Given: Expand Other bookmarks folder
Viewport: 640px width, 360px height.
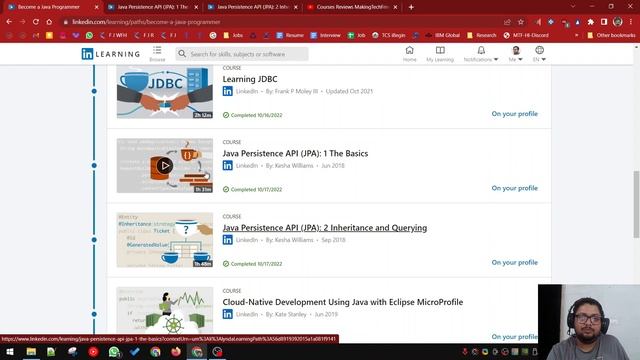Looking at the screenshot, I should (x=611, y=36).
